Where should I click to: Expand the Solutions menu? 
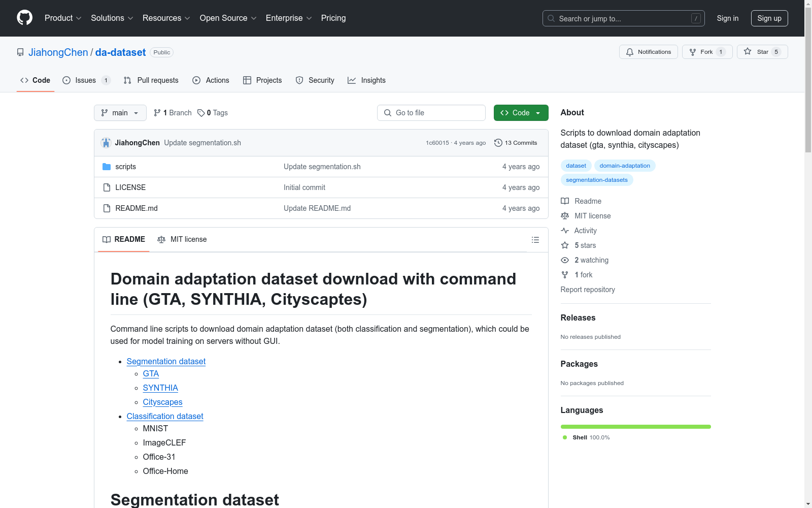click(112, 18)
